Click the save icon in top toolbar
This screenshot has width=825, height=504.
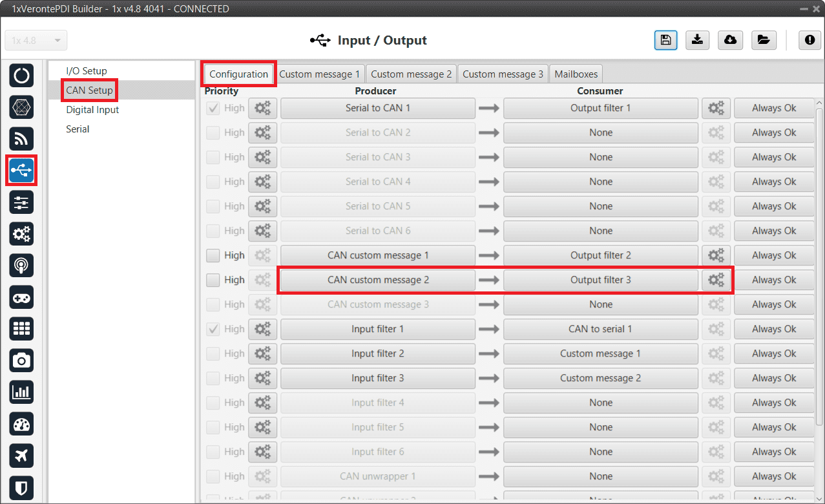(x=665, y=40)
